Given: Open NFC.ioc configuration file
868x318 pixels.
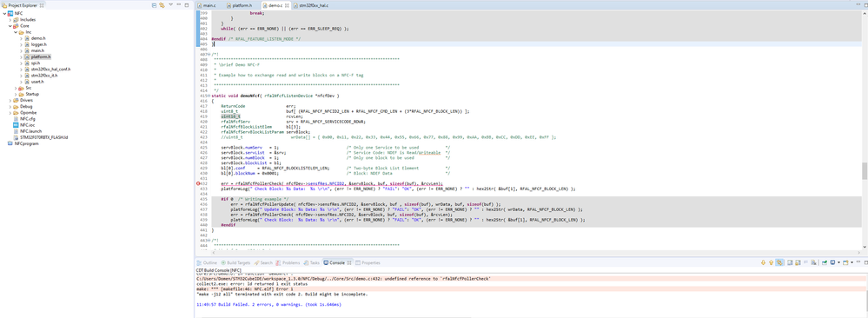Looking at the screenshot, I should click(27, 124).
